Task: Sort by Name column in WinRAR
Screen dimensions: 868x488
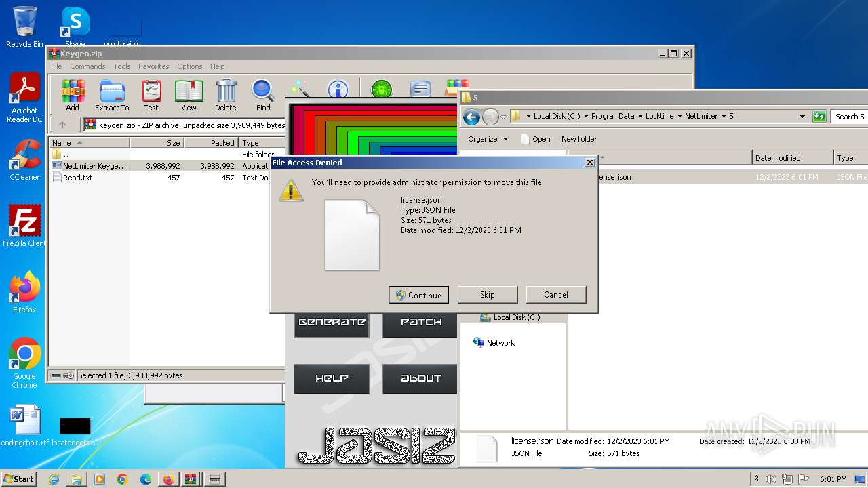Action: (89, 143)
